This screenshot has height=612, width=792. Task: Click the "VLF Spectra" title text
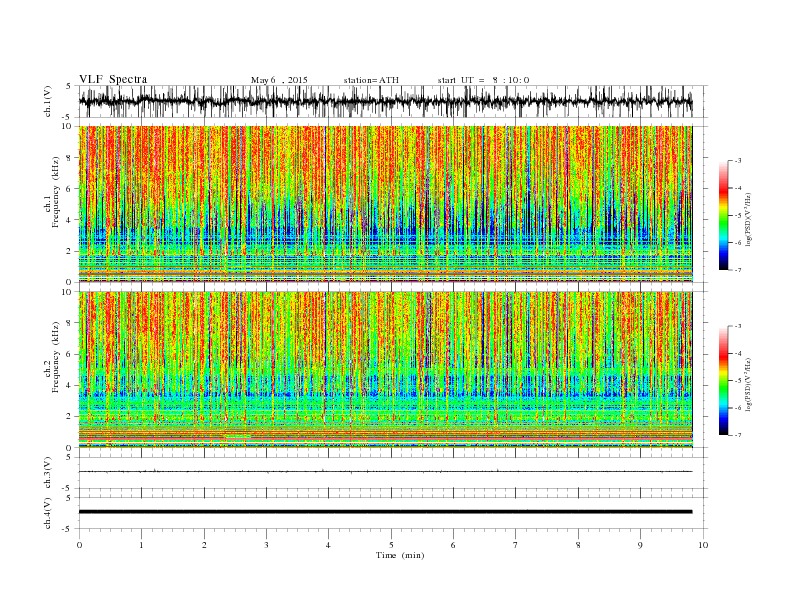[x=113, y=79]
